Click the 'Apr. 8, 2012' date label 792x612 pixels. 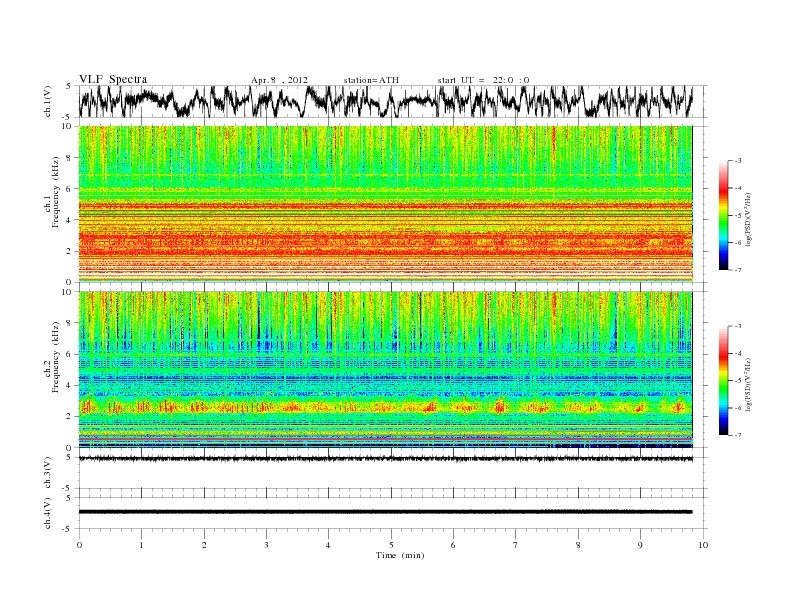point(279,80)
